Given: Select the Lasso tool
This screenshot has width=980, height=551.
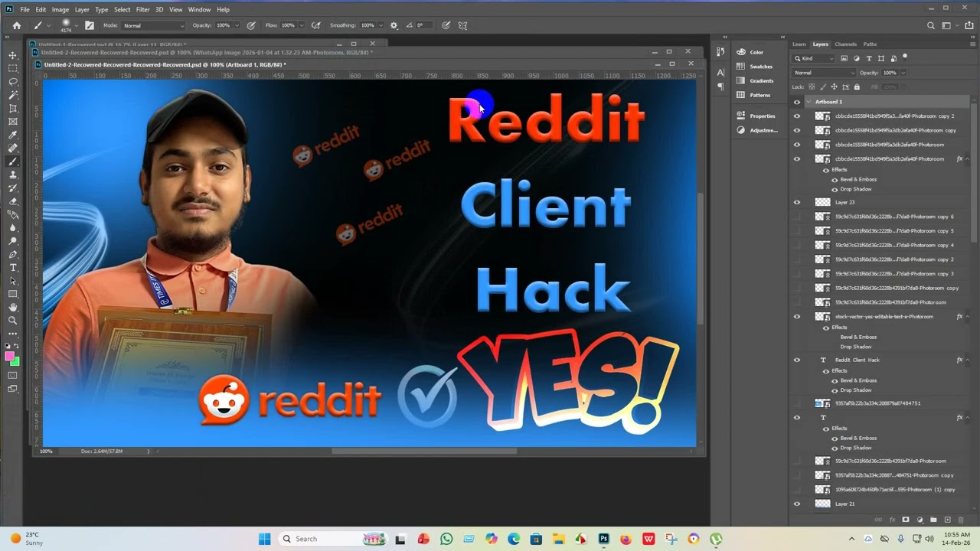Looking at the screenshot, I should click(x=13, y=82).
